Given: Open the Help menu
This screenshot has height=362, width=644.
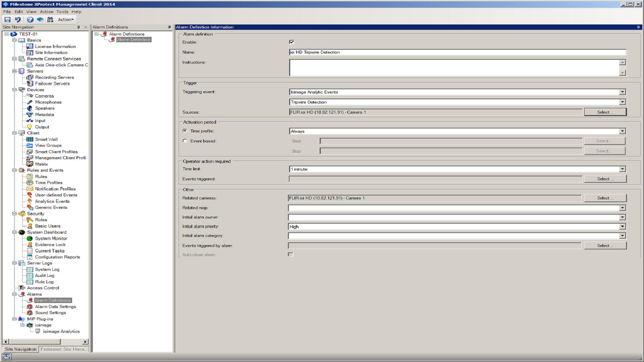Looking at the screenshot, I should point(76,12).
